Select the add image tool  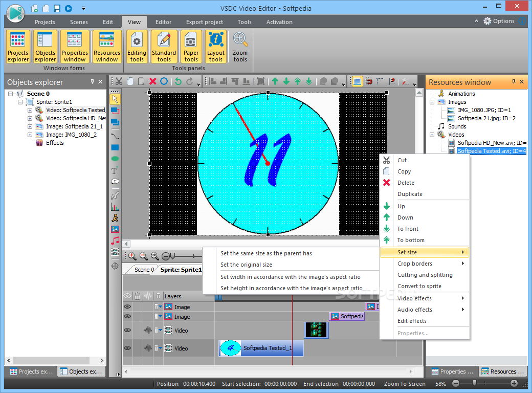click(115, 229)
